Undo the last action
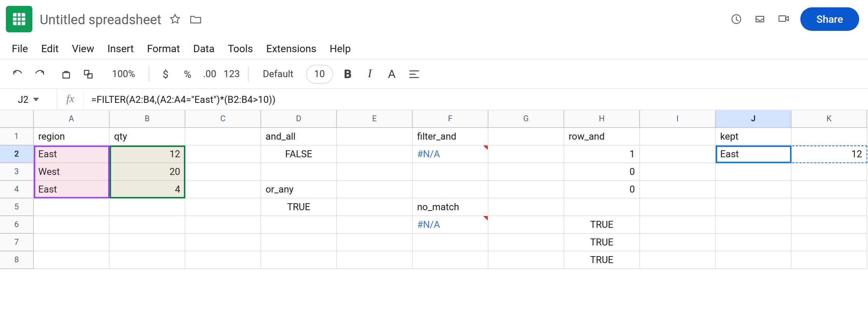 (18, 74)
